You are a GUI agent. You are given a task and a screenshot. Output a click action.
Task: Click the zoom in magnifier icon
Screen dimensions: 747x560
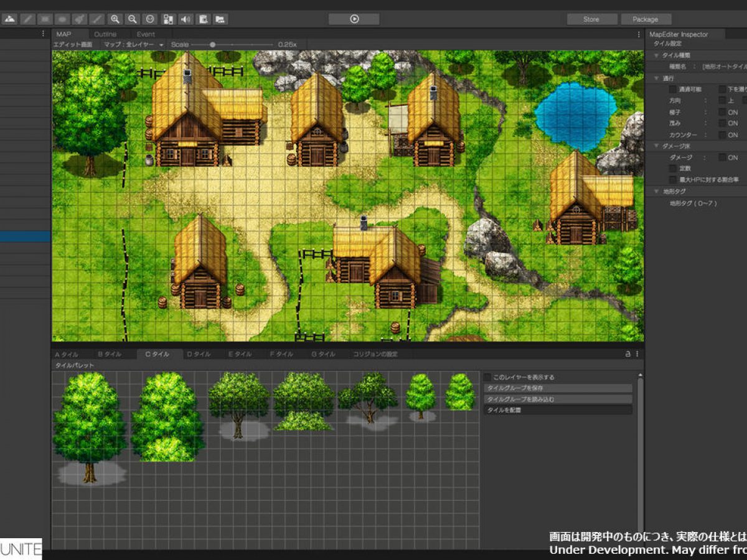pos(115,19)
